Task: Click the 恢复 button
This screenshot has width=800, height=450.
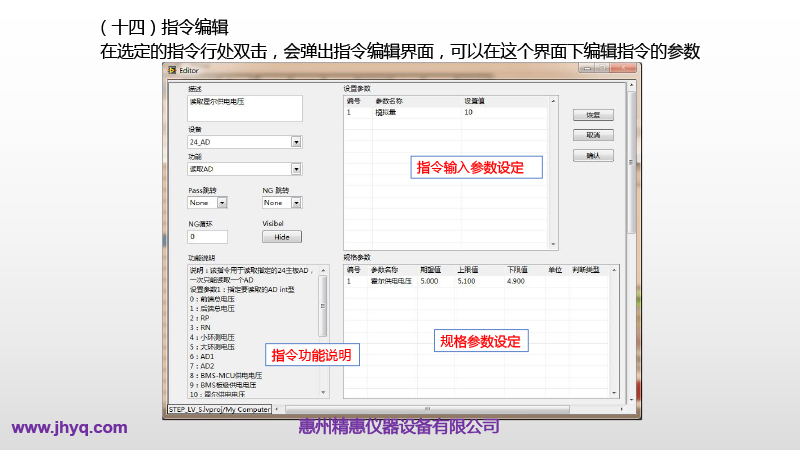Action: click(x=593, y=115)
